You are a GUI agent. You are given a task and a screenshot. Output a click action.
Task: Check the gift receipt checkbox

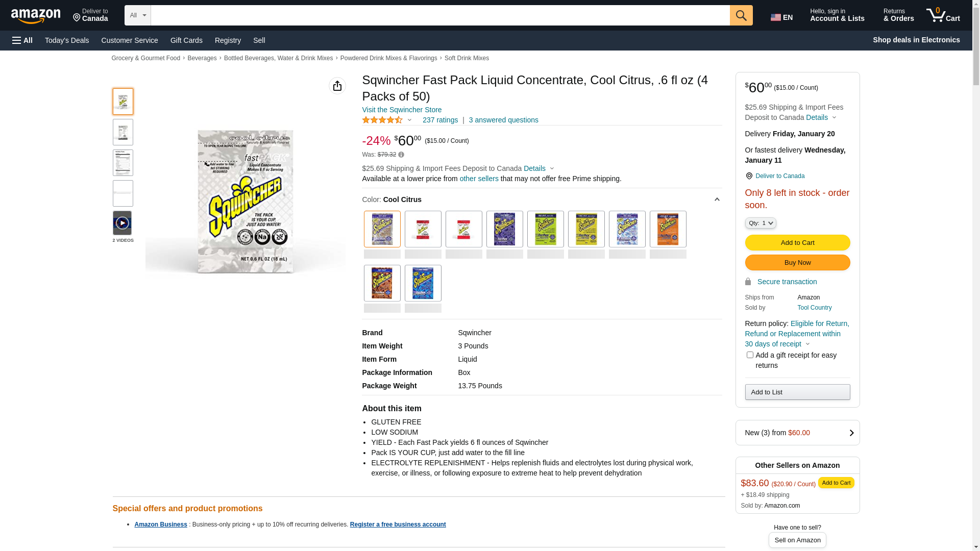[750, 355]
